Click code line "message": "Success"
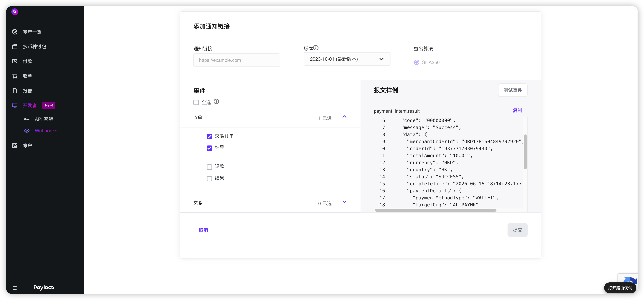This screenshot has width=644, height=300. point(431,128)
